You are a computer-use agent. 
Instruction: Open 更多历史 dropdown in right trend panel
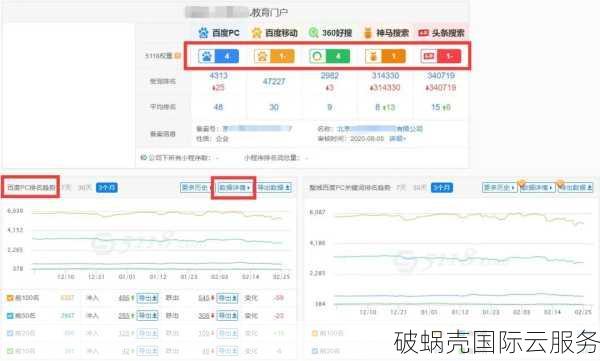(499, 188)
